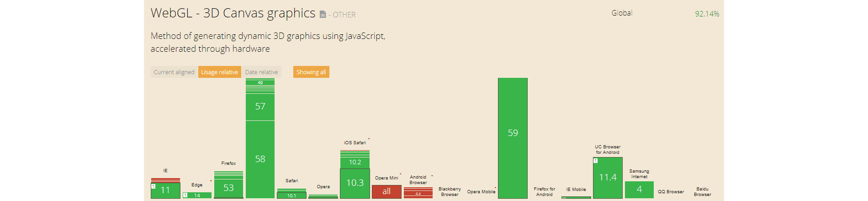Click the QQ Browser label
Screen dimensions: 868x201
coord(671,192)
